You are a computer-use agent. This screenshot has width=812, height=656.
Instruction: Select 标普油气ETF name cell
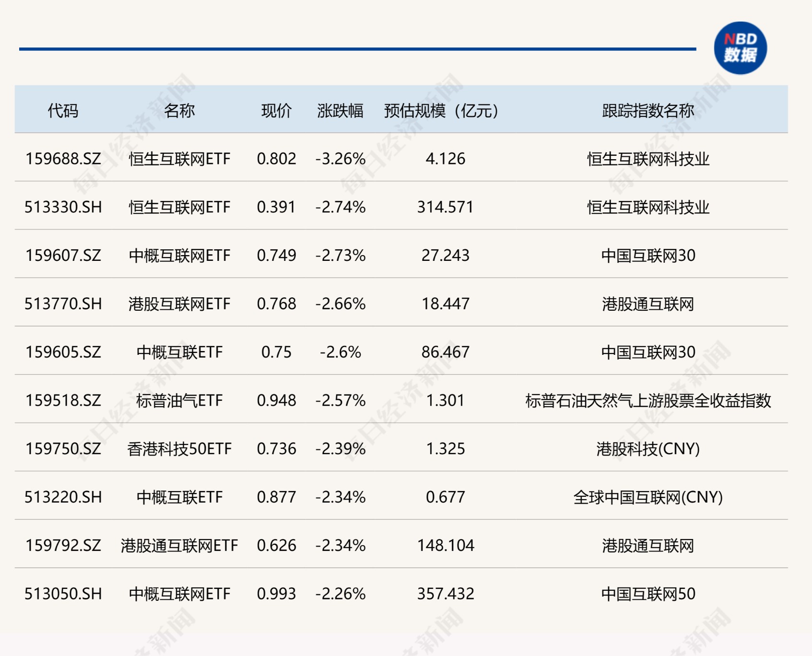pos(180,400)
